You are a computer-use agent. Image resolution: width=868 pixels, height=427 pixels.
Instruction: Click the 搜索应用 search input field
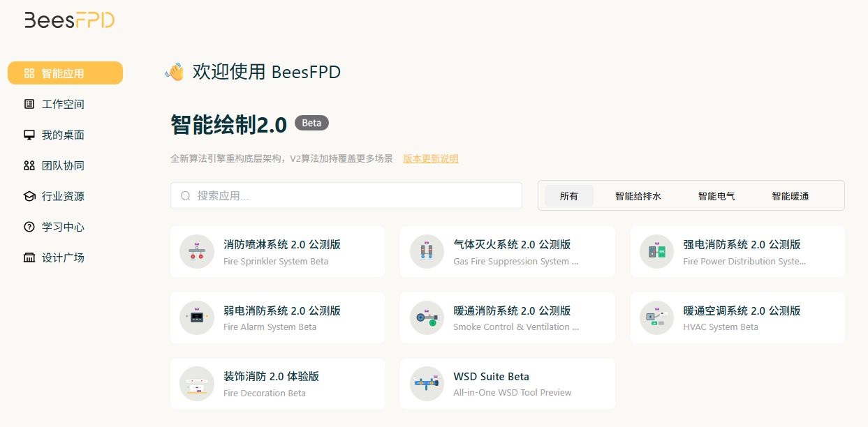356,196
